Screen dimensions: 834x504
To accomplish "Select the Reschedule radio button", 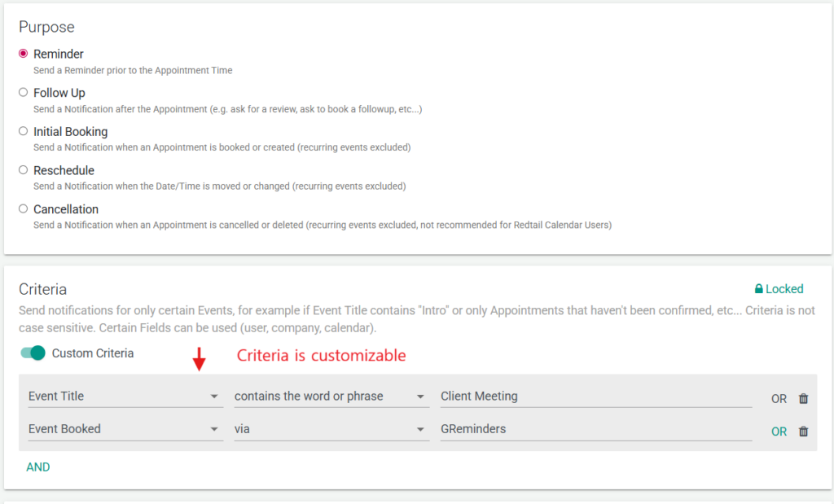I will pos(24,170).
